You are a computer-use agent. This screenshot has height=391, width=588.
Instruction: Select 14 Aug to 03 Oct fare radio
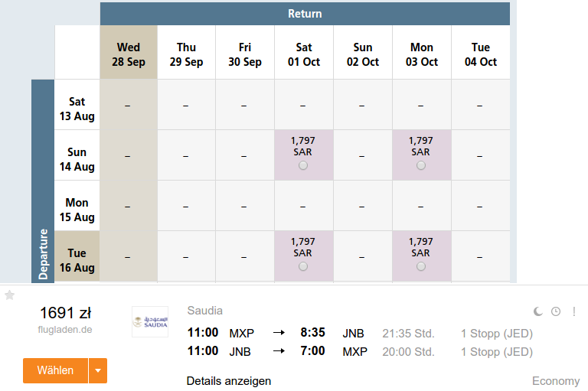tap(421, 165)
